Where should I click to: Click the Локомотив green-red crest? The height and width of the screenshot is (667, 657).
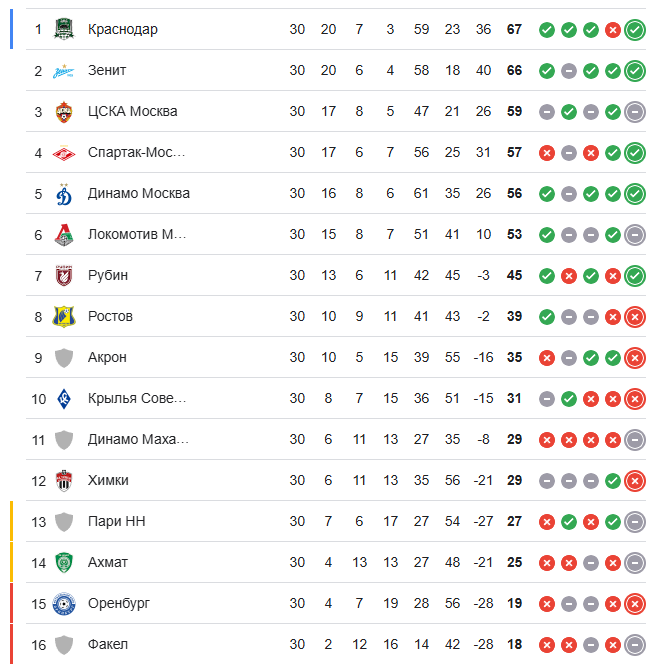click(64, 235)
